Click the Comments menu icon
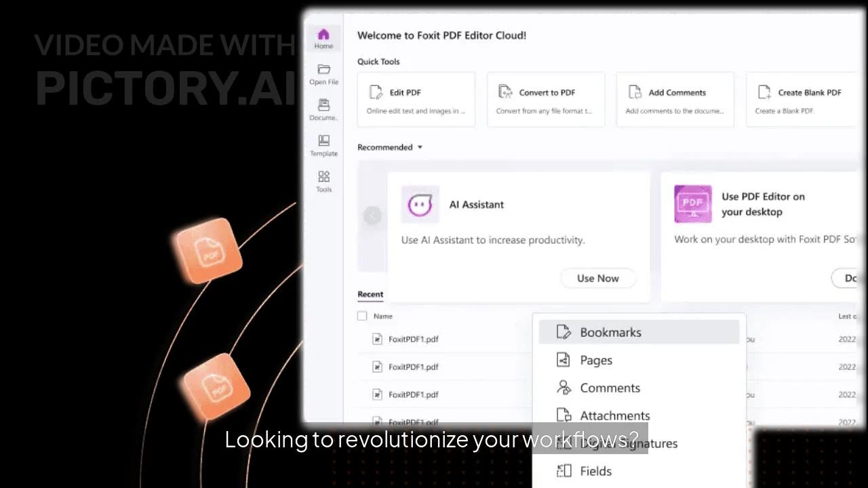This screenshot has width=868, height=488. pos(564,388)
